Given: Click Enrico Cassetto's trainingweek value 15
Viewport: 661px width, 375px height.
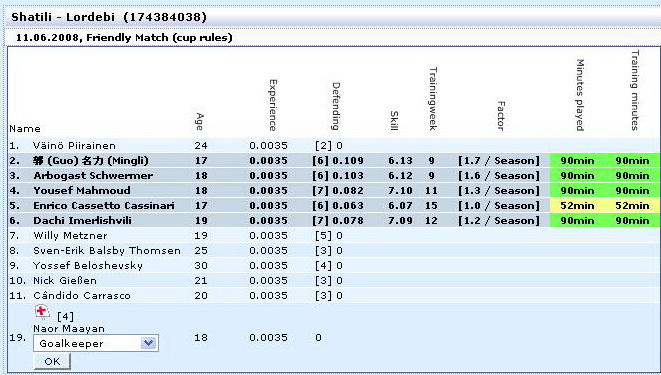Looking at the screenshot, I should 431,206.
